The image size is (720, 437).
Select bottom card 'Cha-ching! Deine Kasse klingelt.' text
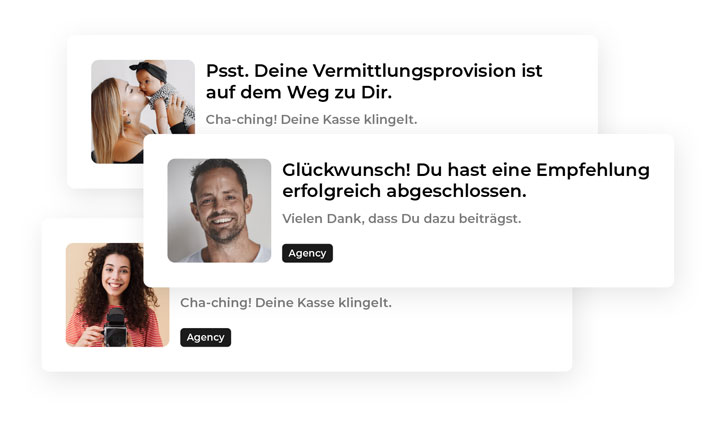[x=286, y=303]
